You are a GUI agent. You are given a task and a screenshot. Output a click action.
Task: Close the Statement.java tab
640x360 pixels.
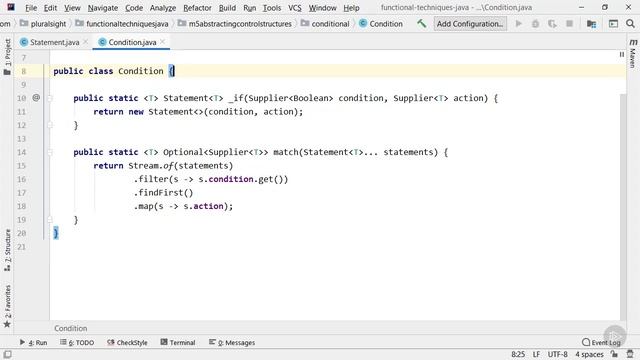pos(85,42)
